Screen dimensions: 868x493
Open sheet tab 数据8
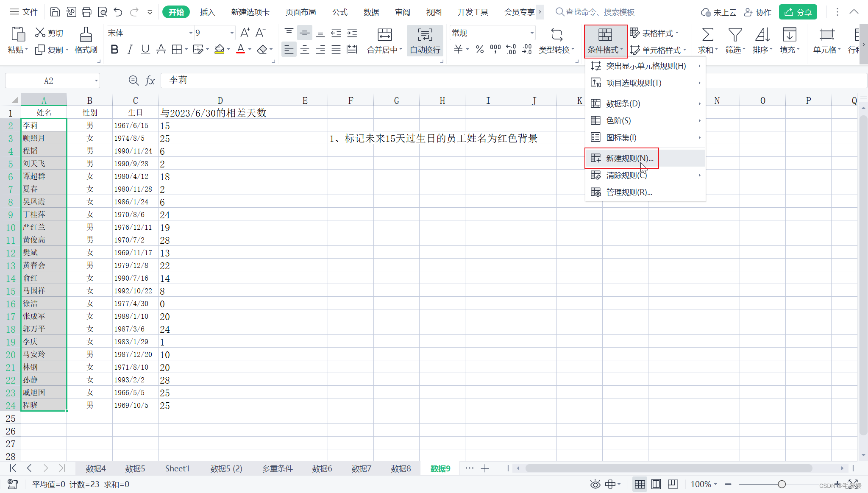(401, 468)
